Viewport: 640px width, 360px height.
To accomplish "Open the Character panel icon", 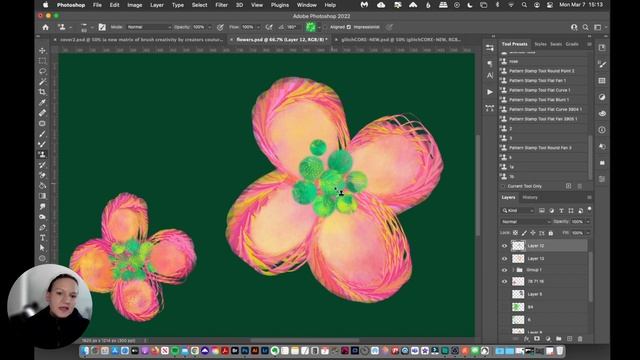I will [x=490, y=76].
